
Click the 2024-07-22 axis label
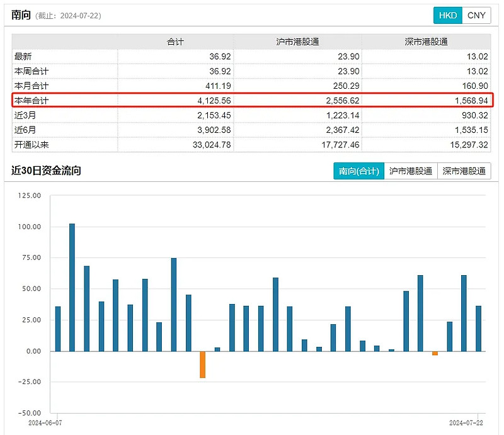pyautogui.click(x=466, y=423)
